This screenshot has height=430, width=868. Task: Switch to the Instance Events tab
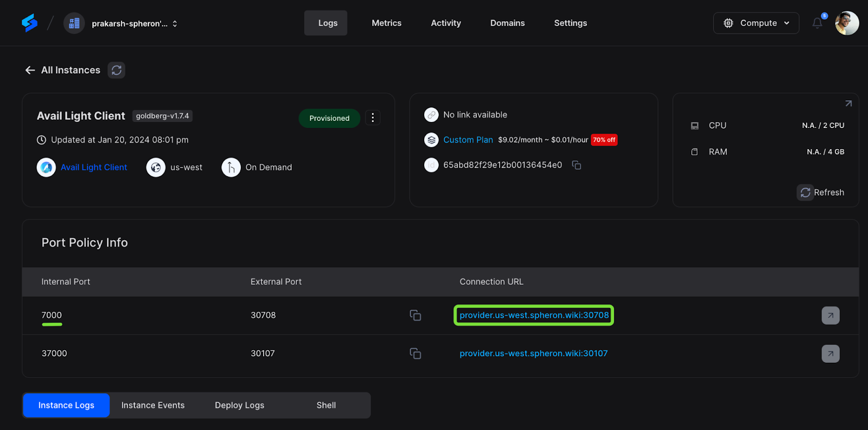click(x=153, y=406)
